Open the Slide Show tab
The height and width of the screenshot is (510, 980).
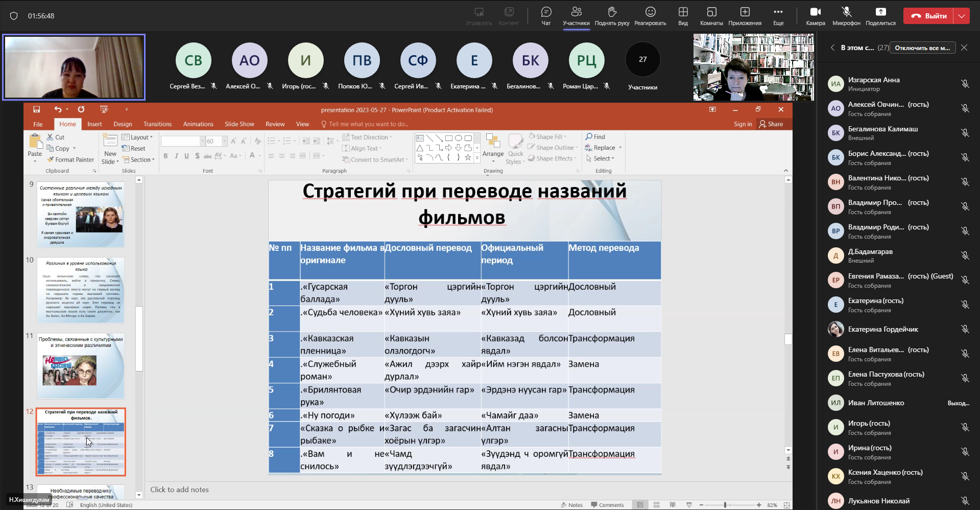click(239, 124)
